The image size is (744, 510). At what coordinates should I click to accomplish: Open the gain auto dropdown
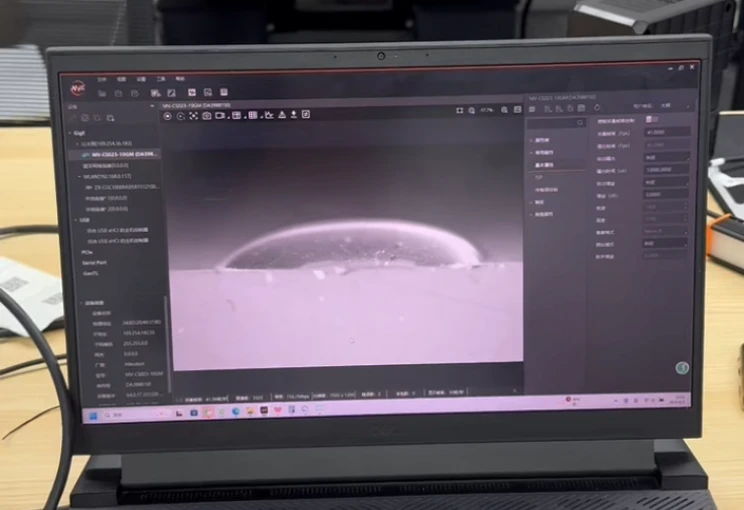[666, 182]
